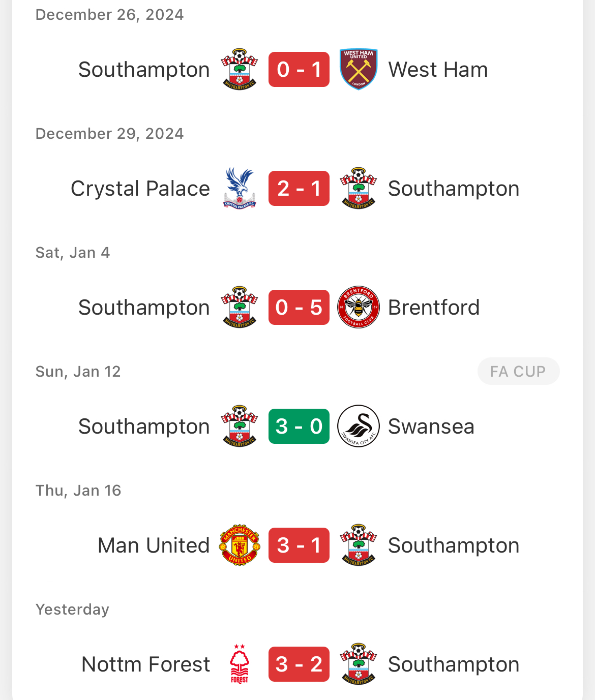Open the 2 - 1 Crystal Palace score

tap(299, 189)
